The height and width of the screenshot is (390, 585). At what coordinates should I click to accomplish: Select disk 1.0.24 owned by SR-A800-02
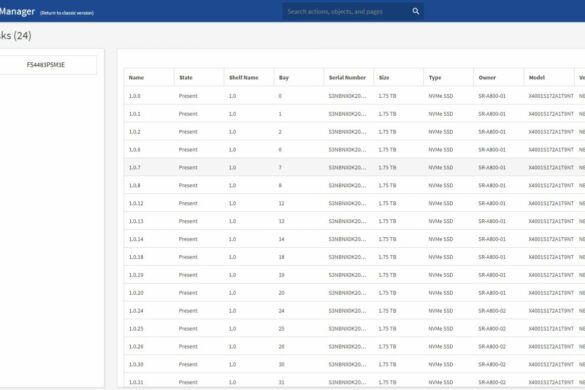coord(354,311)
